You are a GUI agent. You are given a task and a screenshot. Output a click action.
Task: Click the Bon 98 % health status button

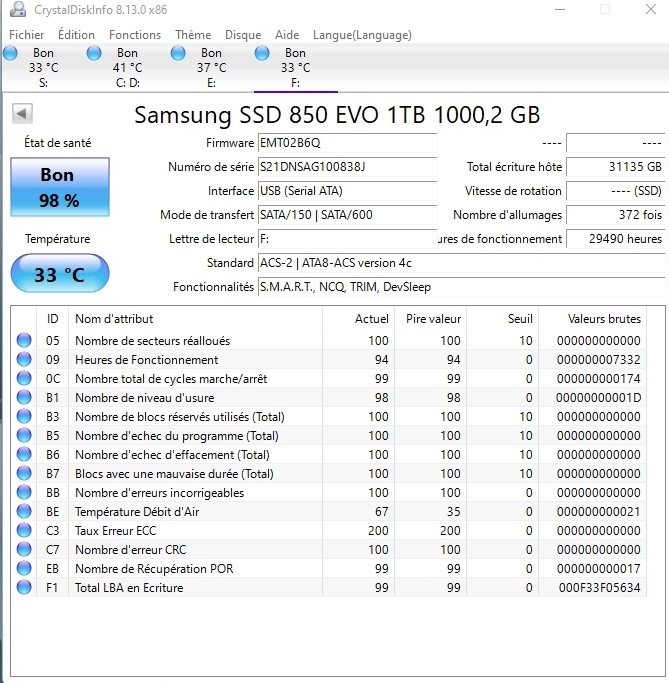click(x=59, y=187)
